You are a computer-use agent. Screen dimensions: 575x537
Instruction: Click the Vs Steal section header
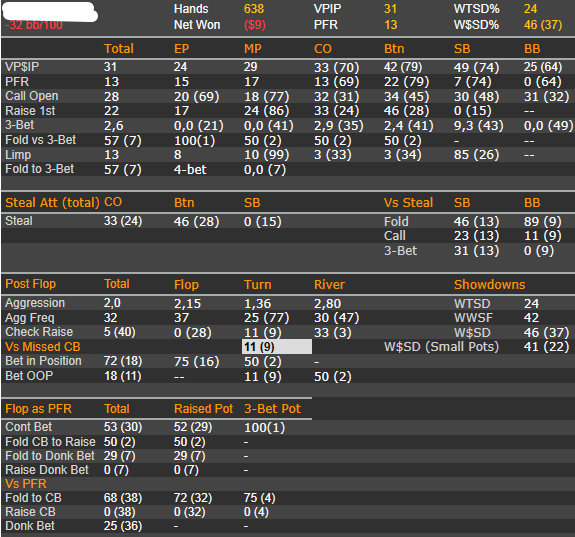tap(409, 202)
